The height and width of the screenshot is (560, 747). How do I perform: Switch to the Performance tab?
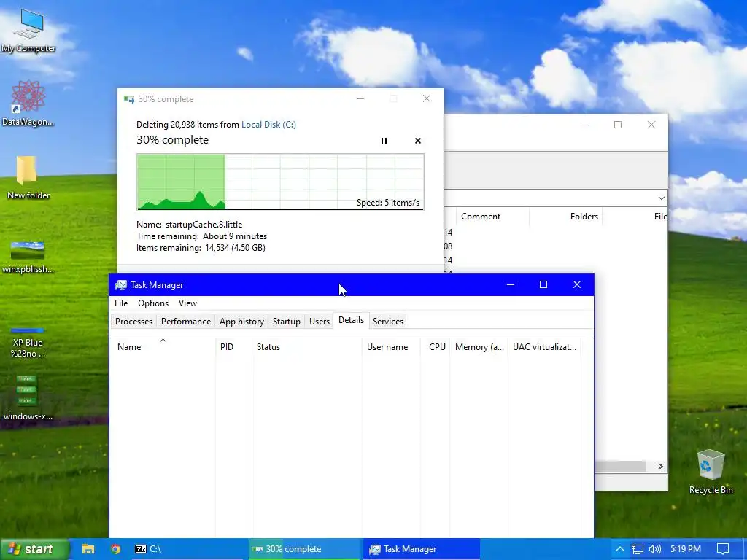pos(186,322)
